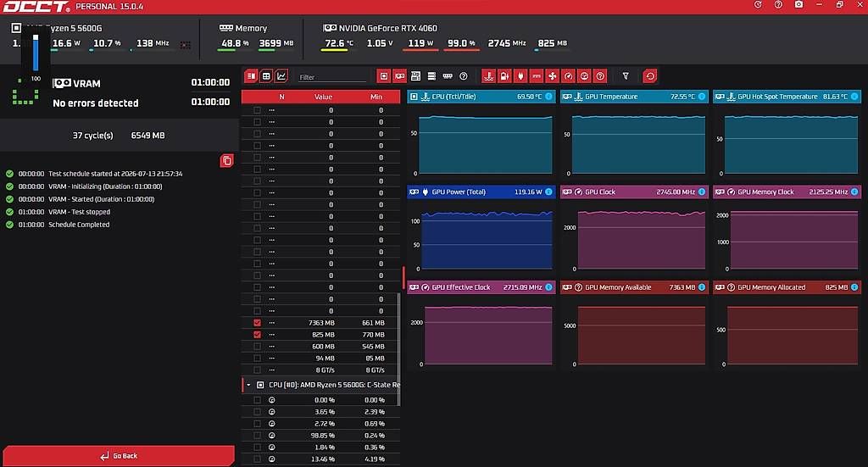Viewport: 868px width, 467px height.
Task: Click inside the Filter text field
Action: click(332, 77)
